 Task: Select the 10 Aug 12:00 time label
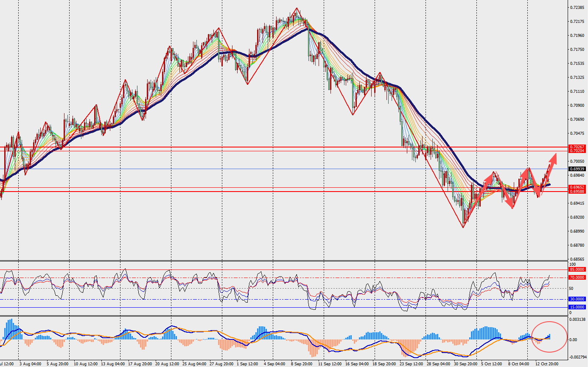[x=85, y=364]
